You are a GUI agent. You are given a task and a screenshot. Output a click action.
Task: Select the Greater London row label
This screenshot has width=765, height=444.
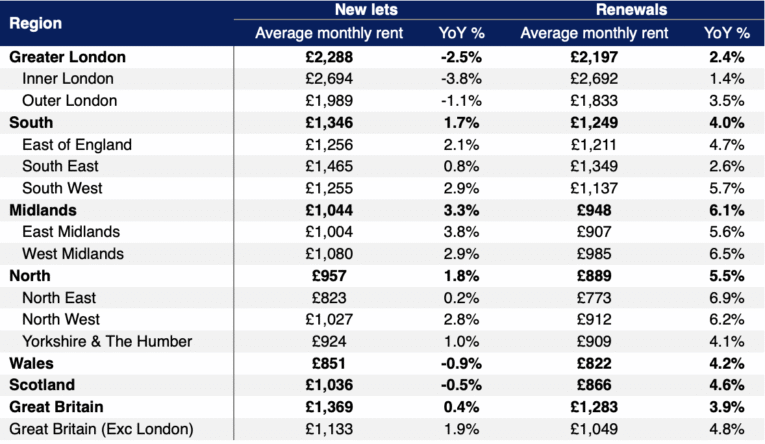(66, 57)
